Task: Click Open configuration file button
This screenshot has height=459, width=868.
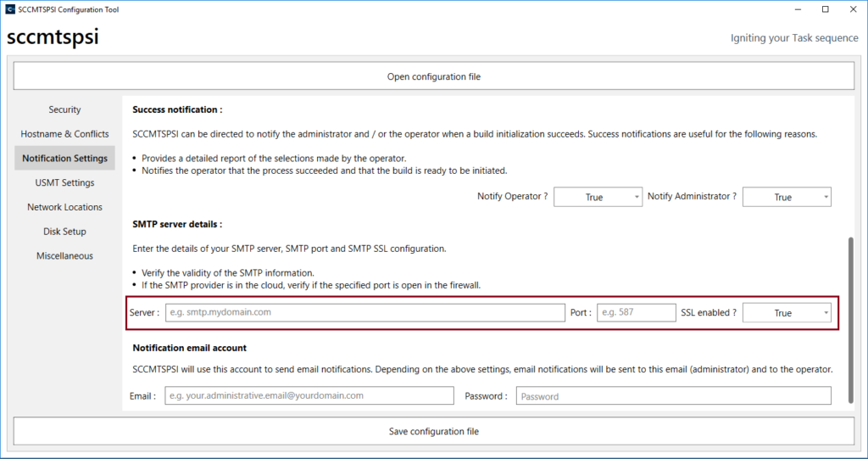Action: [433, 76]
